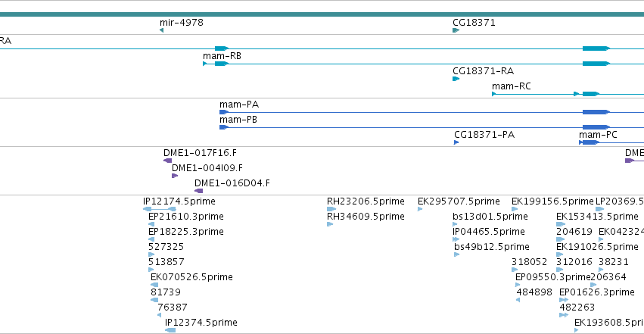
Task: Select the mam-RC exon block glyph
Action: (x=590, y=94)
